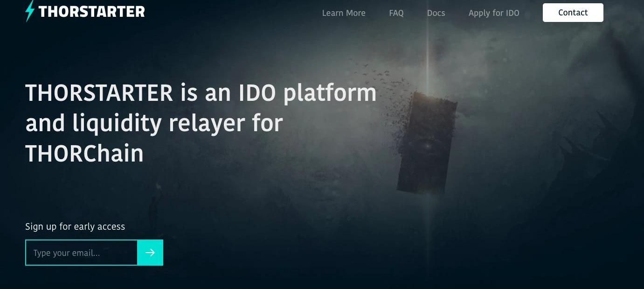This screenshot has width=644, height=289.
Task: Click the 'Sign up for early access' label
Action: pyautogui.click(x=75, y=226)
